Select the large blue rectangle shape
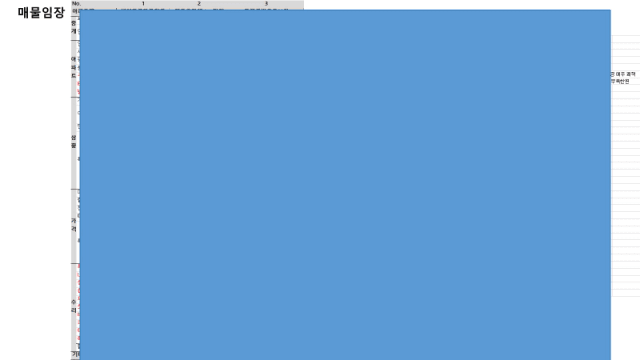 345,185
